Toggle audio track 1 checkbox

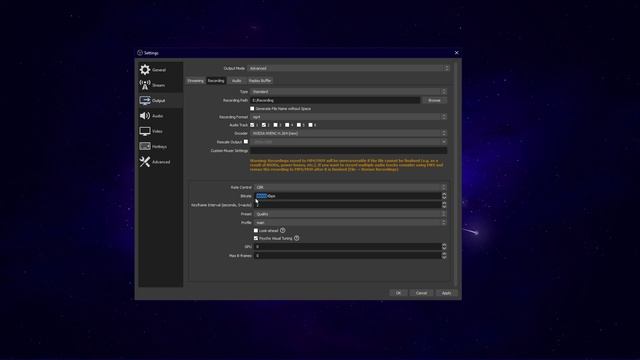(252, 125)
